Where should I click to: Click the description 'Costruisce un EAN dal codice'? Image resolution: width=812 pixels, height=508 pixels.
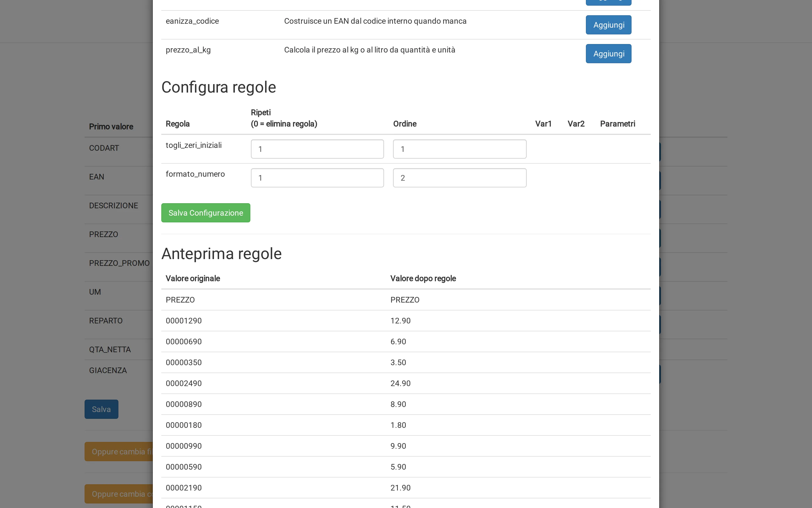(375, 21)
